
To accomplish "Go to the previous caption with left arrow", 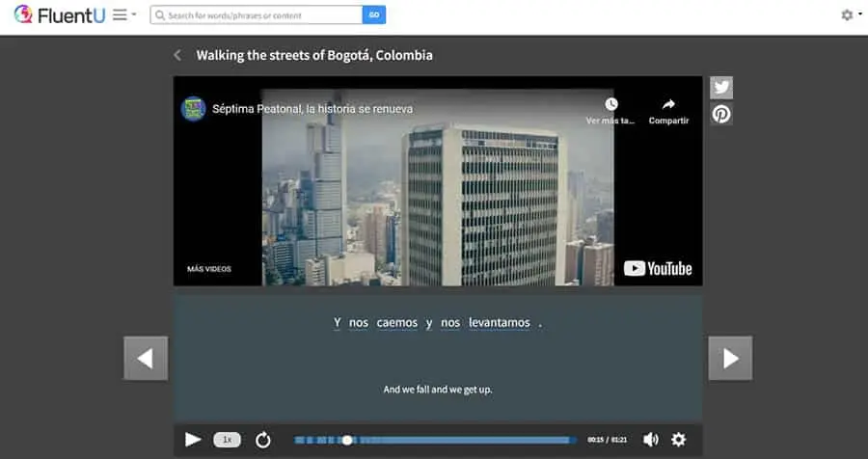I will pyautogui.click(x=146, y=358).
